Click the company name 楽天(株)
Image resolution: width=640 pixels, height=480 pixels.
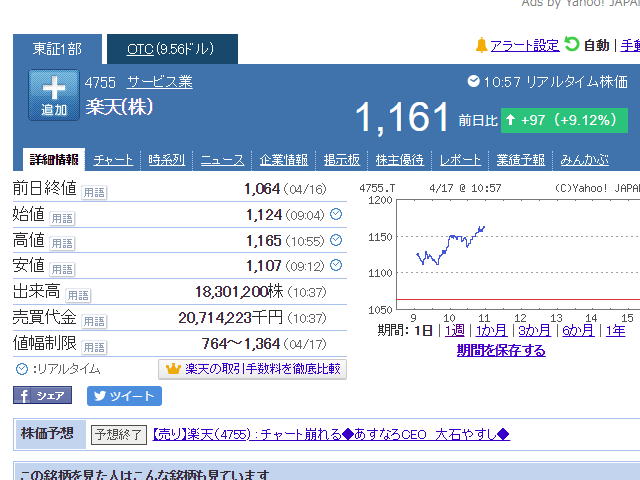[x=119, y=107]
